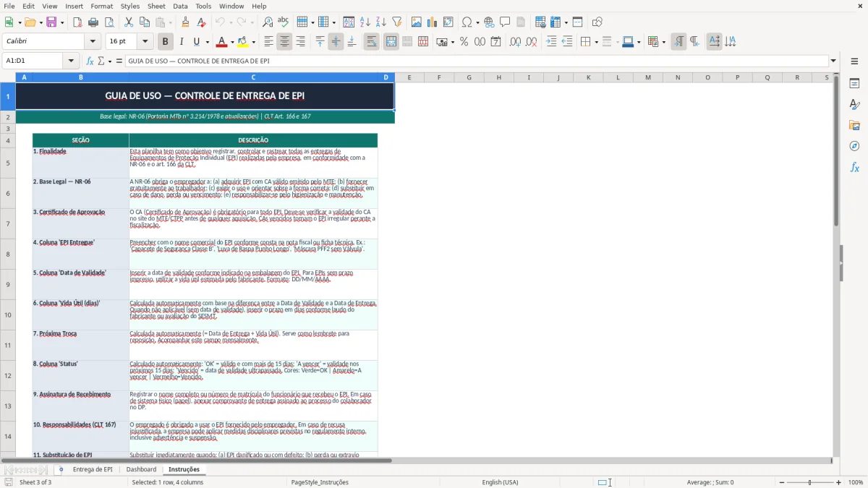The image size is (868, 488).
Task: Sort descending Z to A
Action: (380, 22)
